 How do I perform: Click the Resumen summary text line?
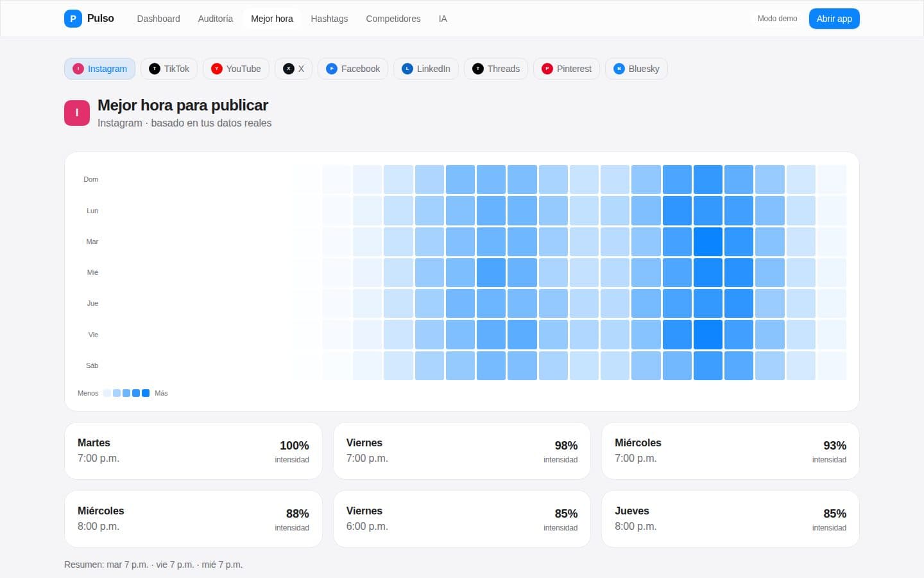[153, 565]
